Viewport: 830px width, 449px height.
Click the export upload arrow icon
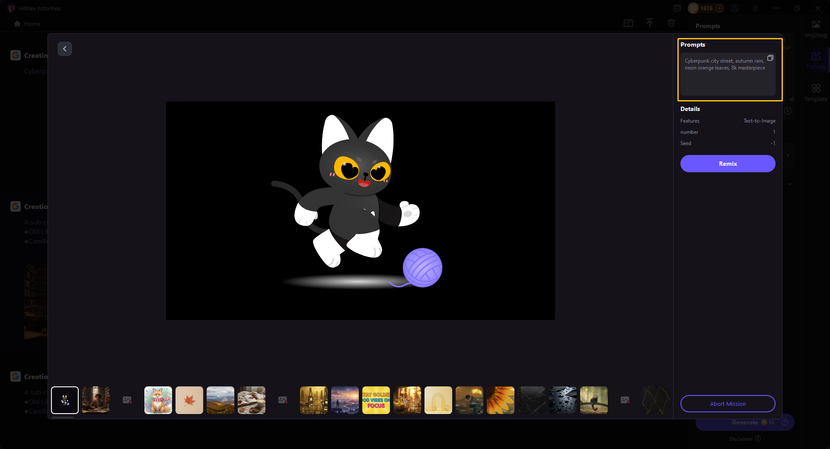(649, 23)
